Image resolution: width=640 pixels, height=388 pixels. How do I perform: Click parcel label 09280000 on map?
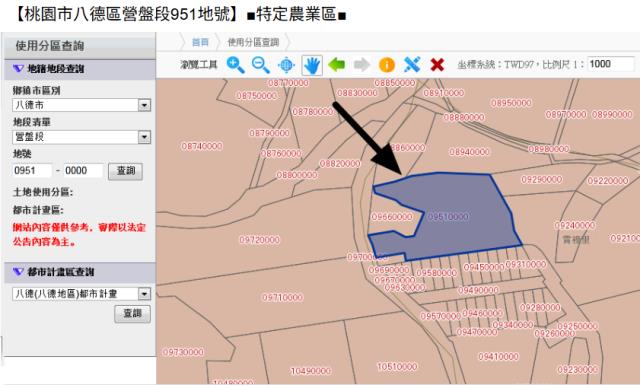(x=540, y=307)
